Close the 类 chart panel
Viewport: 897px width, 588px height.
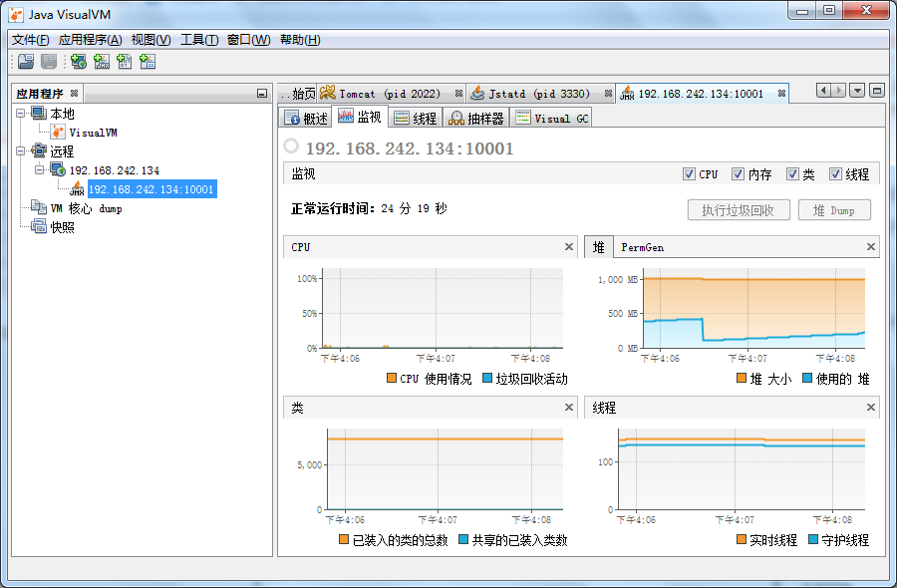(569, 408)
